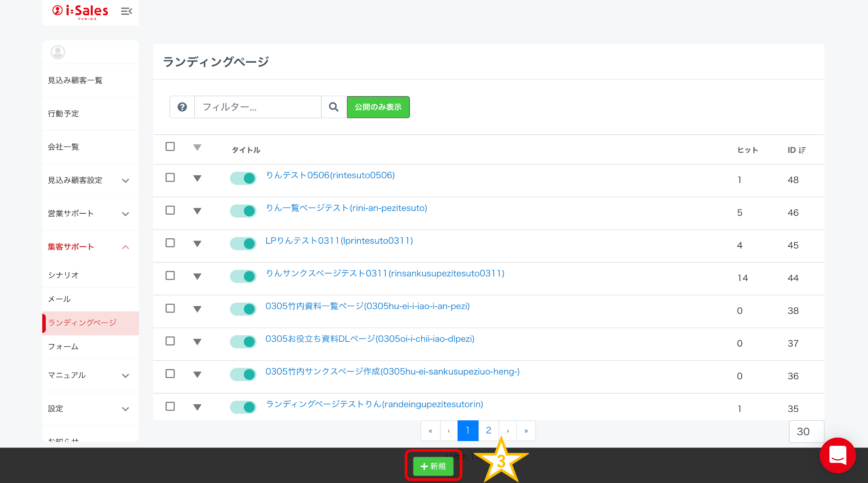
Task: Turn off the 0305竹内資料一覧ページ toggle switch
Action: 243,309
